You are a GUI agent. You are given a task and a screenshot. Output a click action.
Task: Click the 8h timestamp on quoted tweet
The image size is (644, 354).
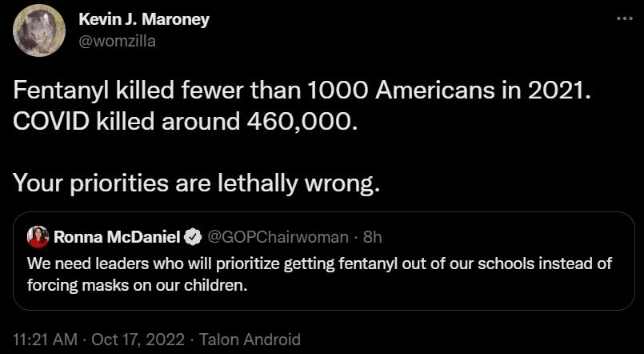click(x=372, y=237)
